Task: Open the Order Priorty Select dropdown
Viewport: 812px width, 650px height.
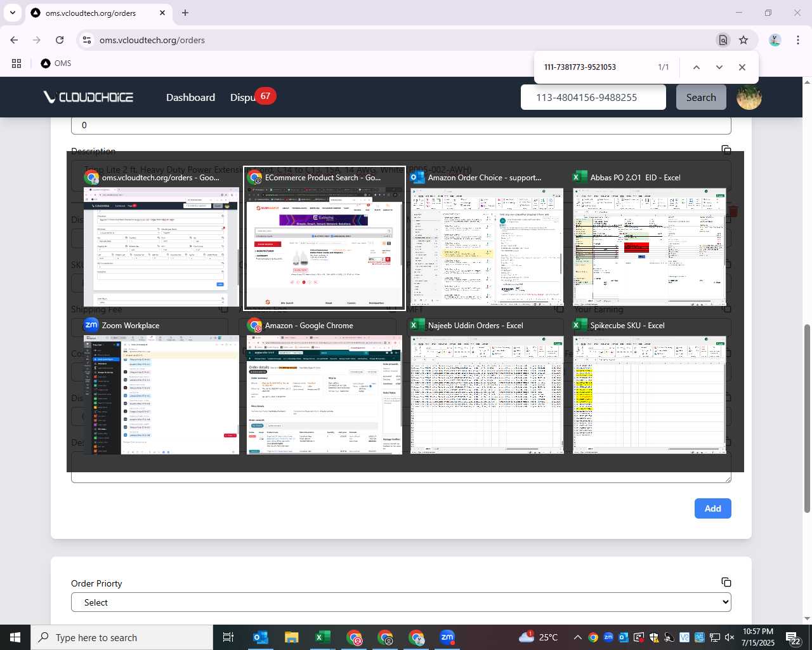Action: (401, 602)
